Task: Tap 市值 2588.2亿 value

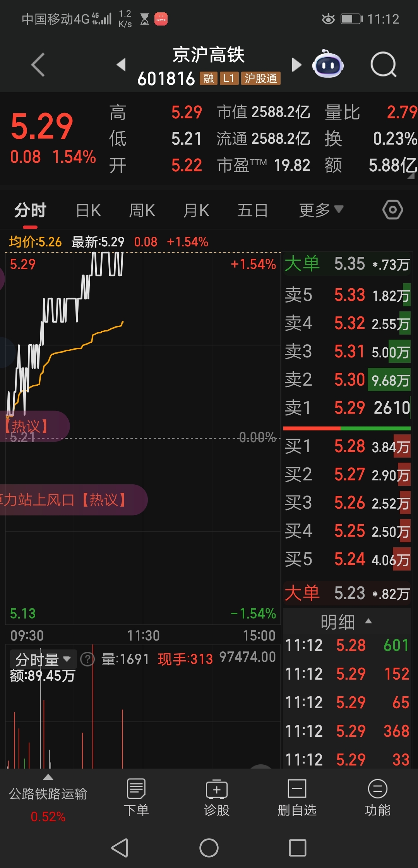Action: click(x=281, y=112)
